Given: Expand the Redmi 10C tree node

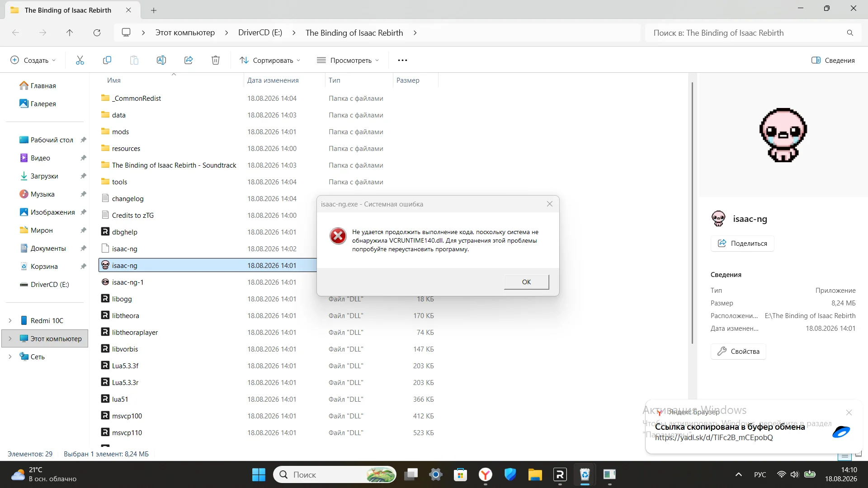Looking at the screenshot, I should pos(10,321).
